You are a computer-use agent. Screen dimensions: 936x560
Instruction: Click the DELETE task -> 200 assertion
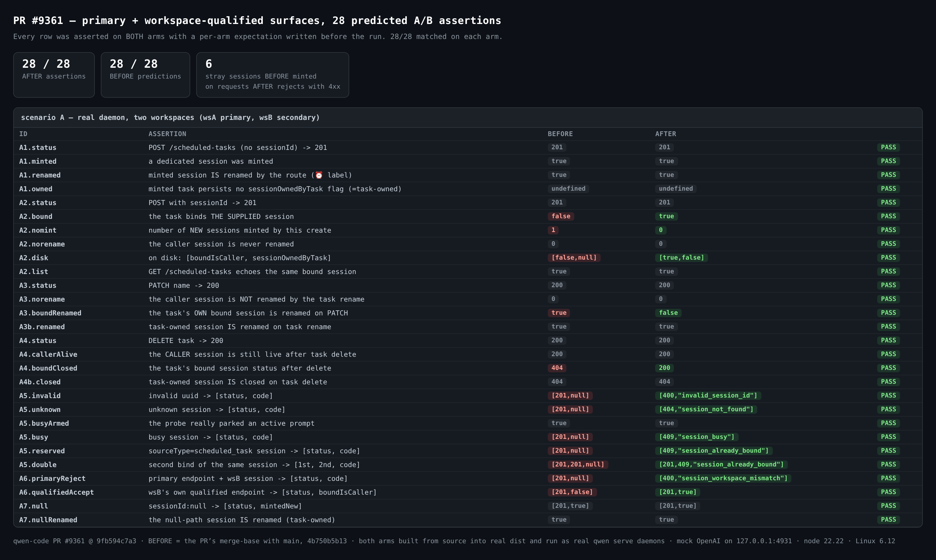click(186, 340)
